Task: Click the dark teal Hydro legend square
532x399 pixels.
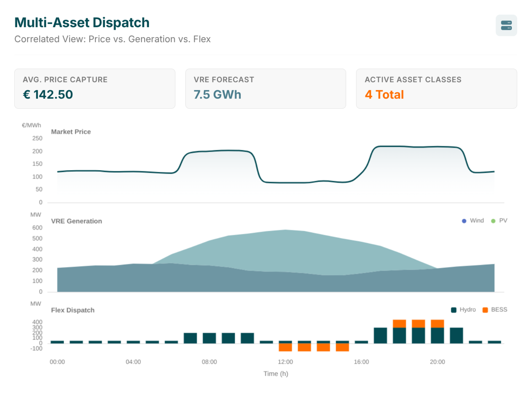Action: pyautogui.click(x=454, y=310)
